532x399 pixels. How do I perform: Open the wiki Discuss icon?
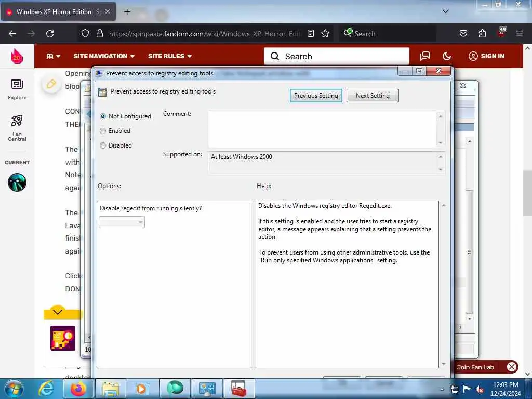pos(425,56)
